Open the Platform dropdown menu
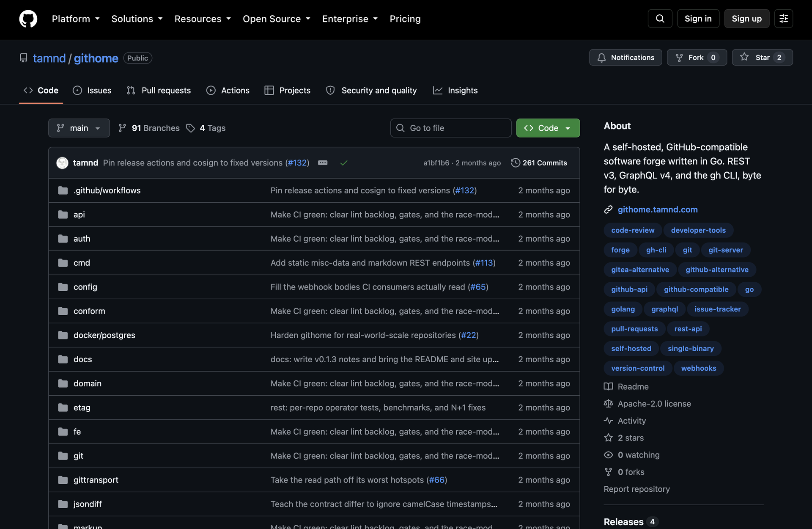Screen dimensions: 812x529 click(76, 19)
